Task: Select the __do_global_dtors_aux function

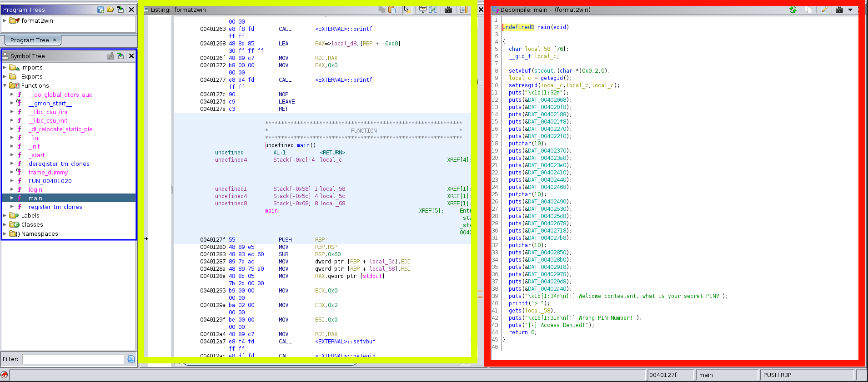Action: tap(60, 94)
